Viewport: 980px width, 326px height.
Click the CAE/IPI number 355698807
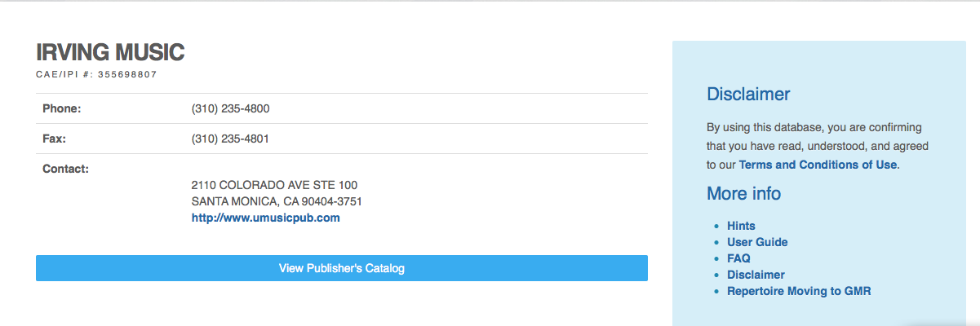click(x=127, y=74)
